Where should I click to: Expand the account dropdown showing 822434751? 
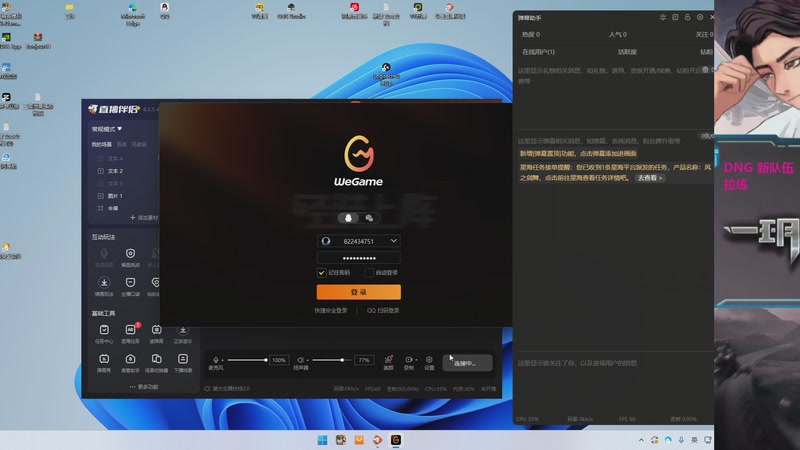tap(393, 241)
